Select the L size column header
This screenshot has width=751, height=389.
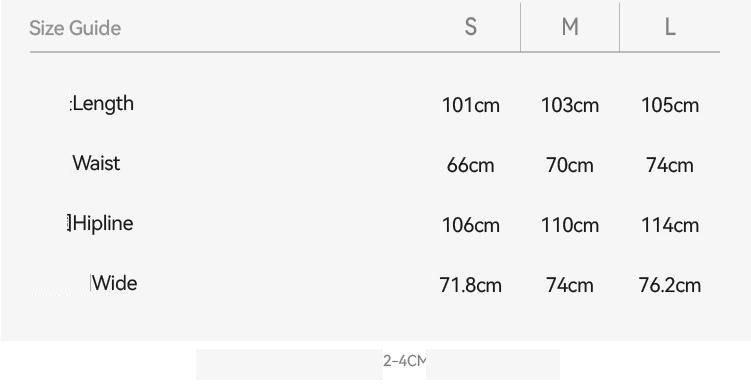[670, 27]
